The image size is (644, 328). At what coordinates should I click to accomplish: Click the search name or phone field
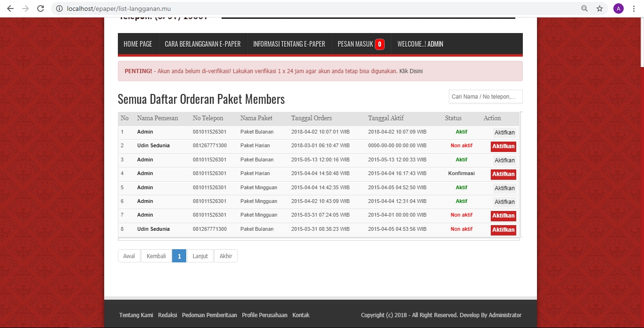pyautogui.click(x=485, y=97)
